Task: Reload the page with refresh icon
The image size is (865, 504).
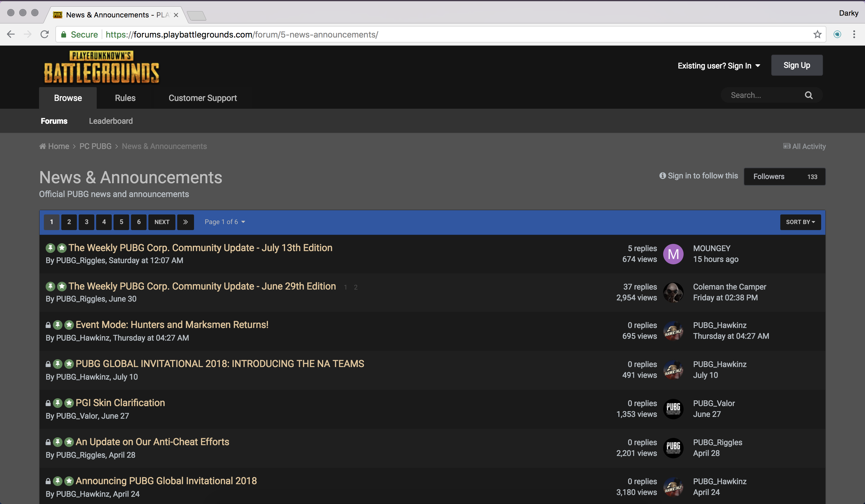Action: click(x=45, y=34)
